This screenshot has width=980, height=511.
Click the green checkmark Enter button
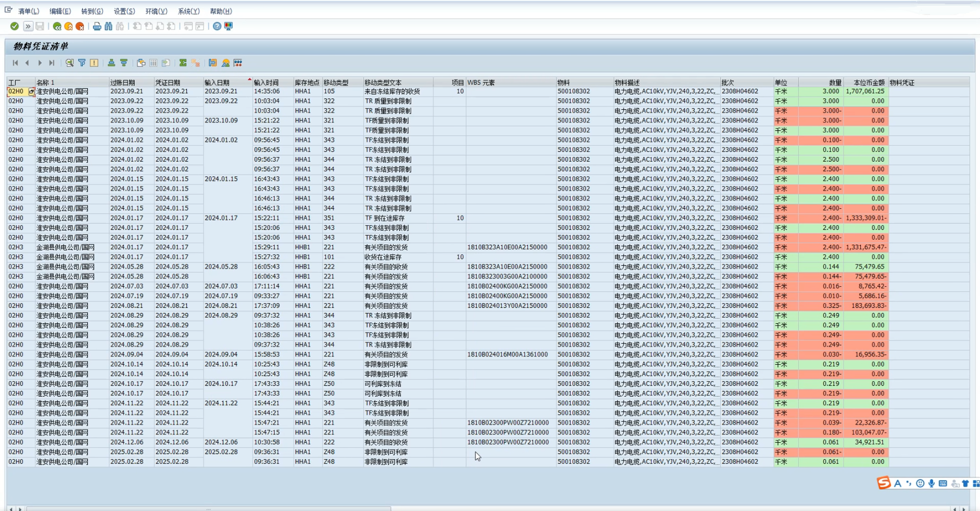click(15, 26)
